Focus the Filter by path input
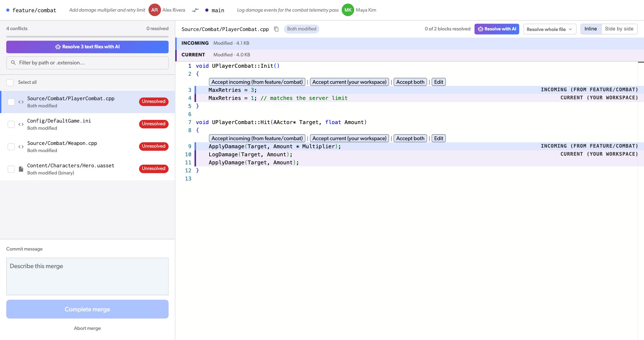Image resolution: width=644 pixels, height=340 pixels. 87,63
